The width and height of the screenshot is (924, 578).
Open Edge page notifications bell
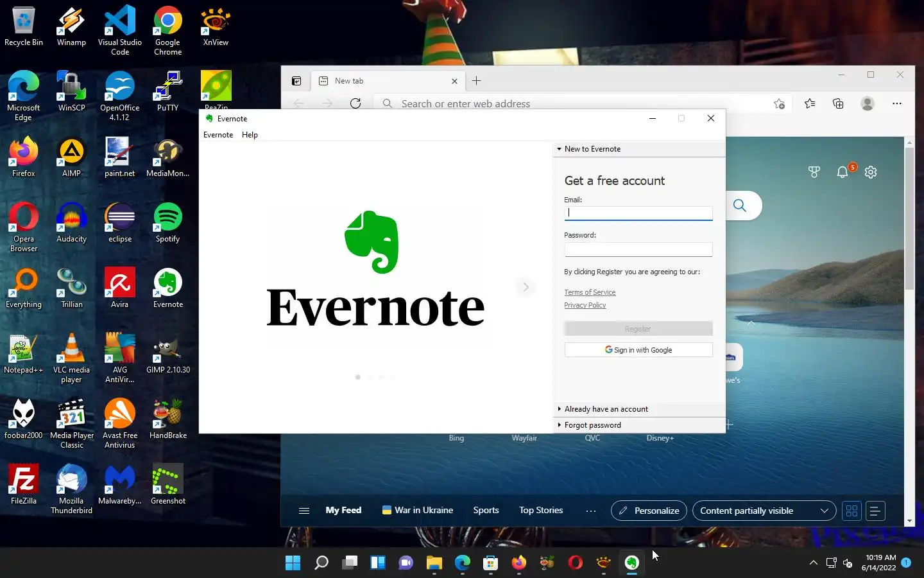[x=843, y=172]
